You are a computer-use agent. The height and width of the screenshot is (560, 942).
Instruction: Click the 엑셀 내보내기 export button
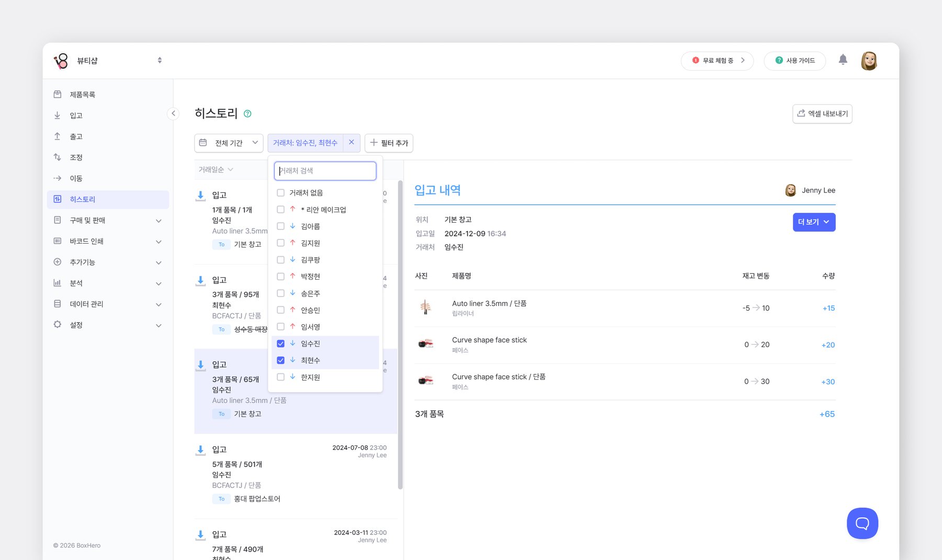[x=822, y=113]
